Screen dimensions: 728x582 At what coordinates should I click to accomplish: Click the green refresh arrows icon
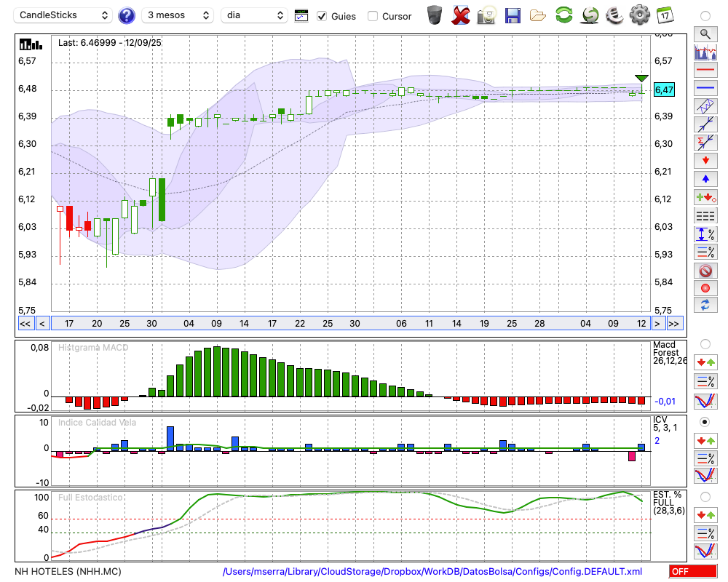coord(563,15)
